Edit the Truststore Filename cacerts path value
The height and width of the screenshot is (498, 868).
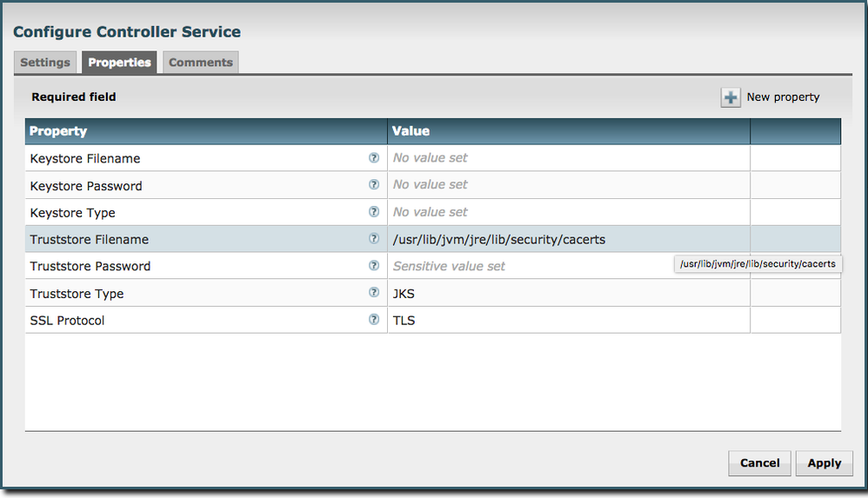pos(568,239)
